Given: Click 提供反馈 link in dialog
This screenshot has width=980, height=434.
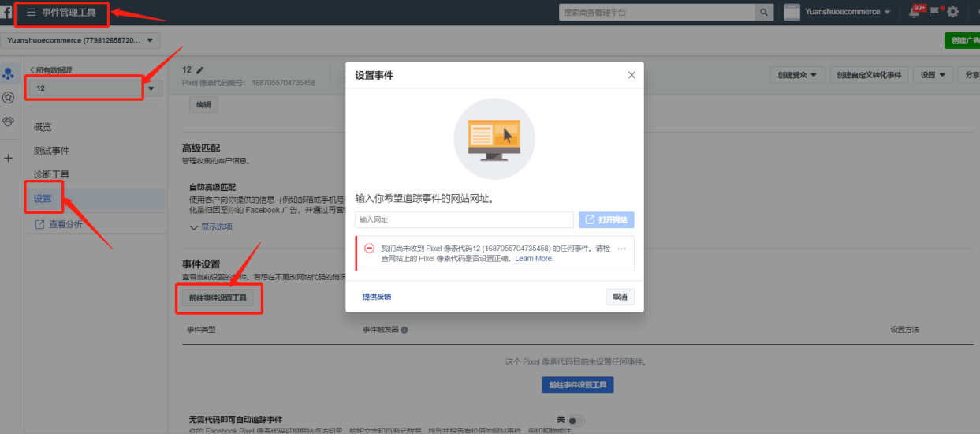Looking at the screenshot, I should coord(376,297).
